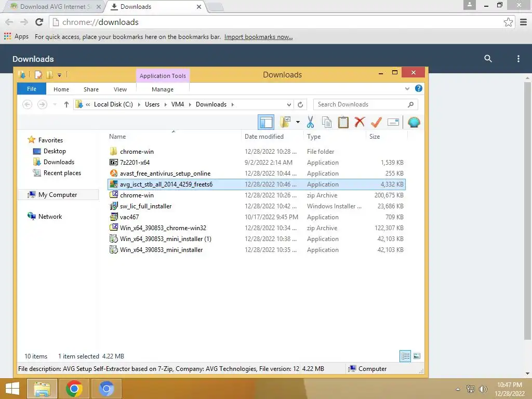Click the Cut scissors icon
The height and width of the screenshot is (399, 532).
point(310,122)
